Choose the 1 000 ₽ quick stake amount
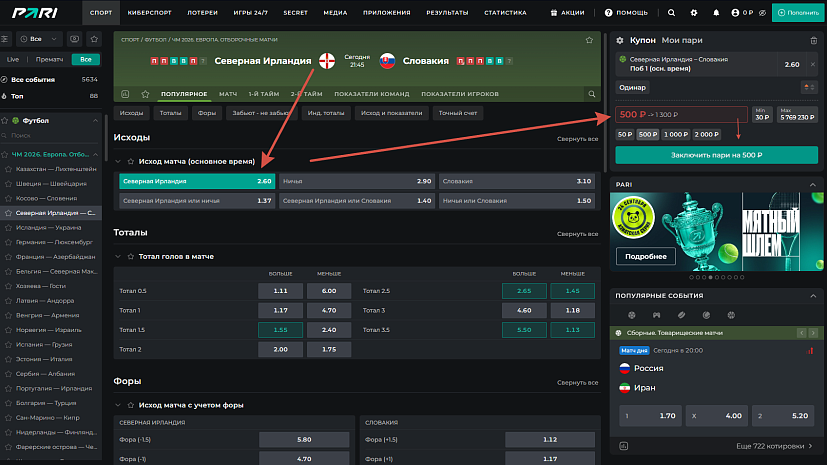827x465 pixels. pos(675,134)
